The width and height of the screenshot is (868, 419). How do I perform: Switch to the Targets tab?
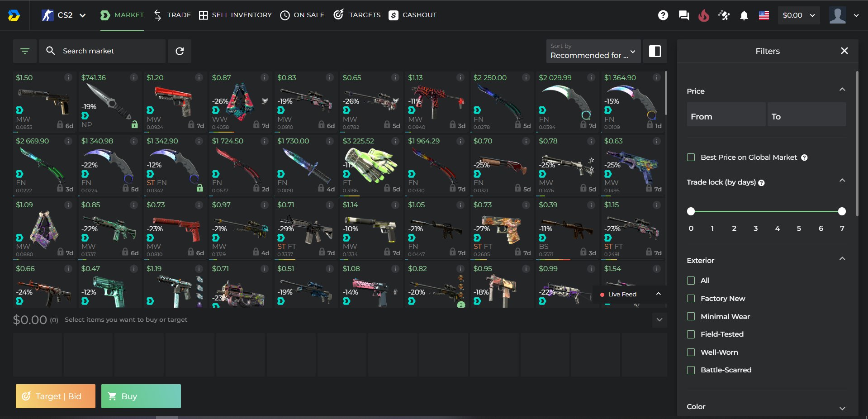pyautogui.click(x=357, y=15)
